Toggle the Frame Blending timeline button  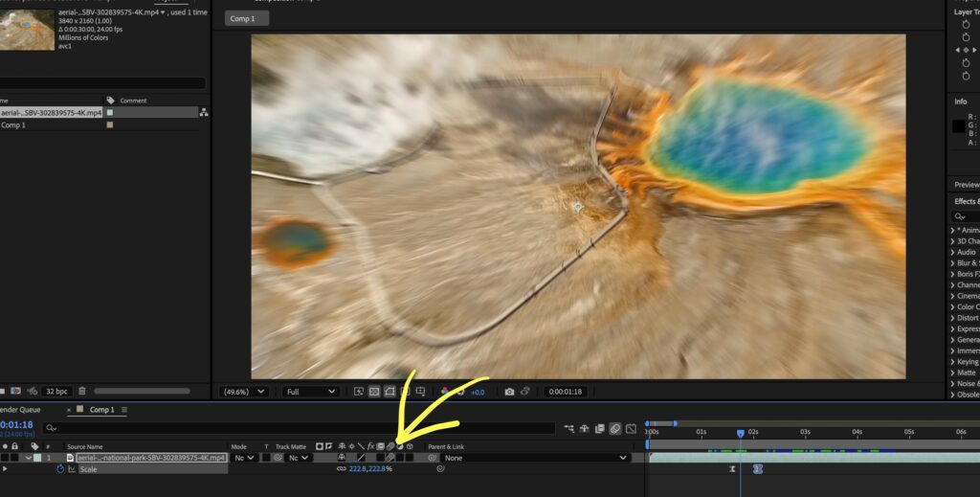[600, 428]
